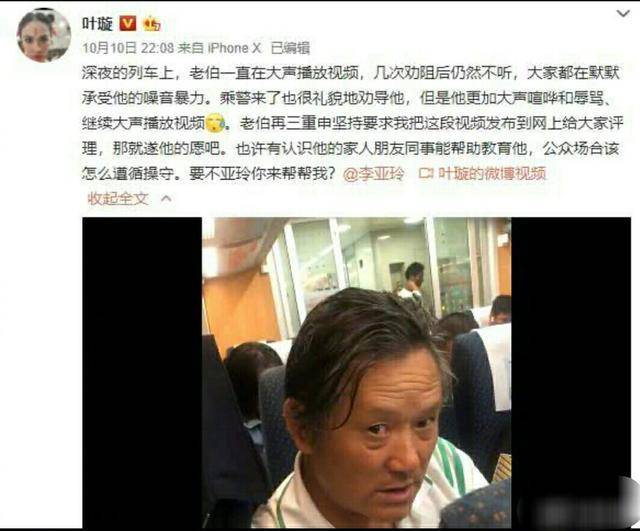The height and width of the screenshot is (531, 640).
Task: View edit history via 已编辑
Action: (x=290, y=48)
